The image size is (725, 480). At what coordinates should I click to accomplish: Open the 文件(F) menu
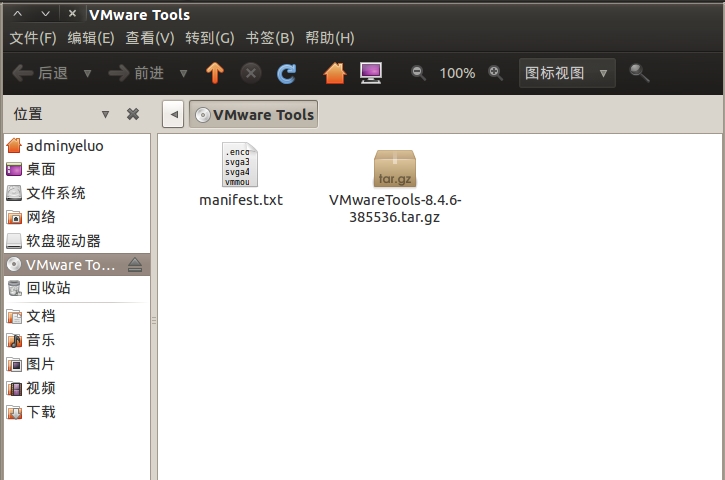(x=33, y=38)
